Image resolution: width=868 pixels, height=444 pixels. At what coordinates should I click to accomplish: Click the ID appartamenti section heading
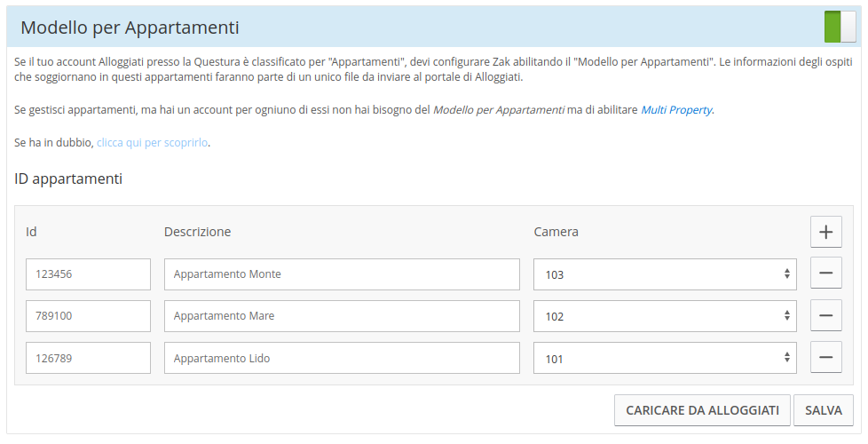point(68,178)
